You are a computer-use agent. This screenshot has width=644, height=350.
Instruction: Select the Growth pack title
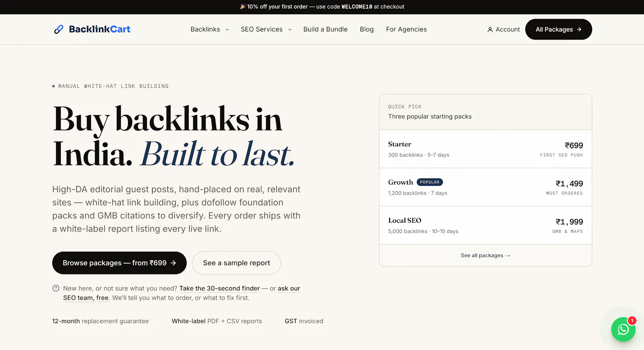click(x=400, y=182)
